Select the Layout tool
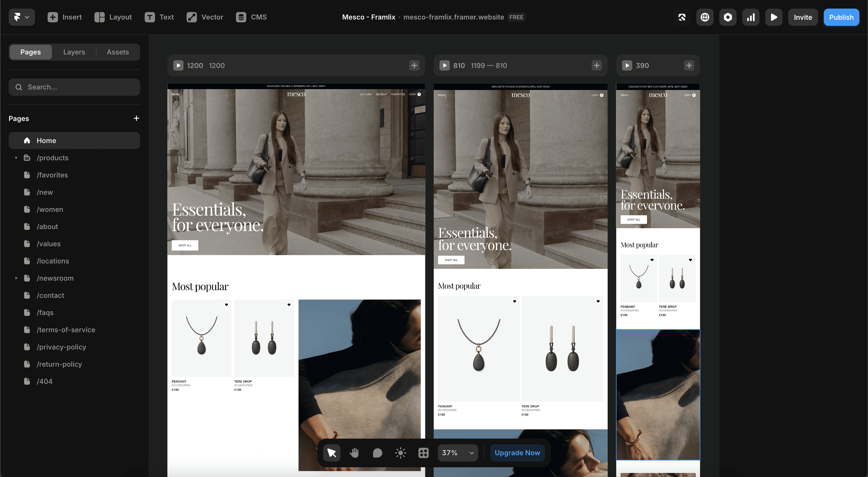Screen dimensions: 868x477 click(x=113, y=17)
